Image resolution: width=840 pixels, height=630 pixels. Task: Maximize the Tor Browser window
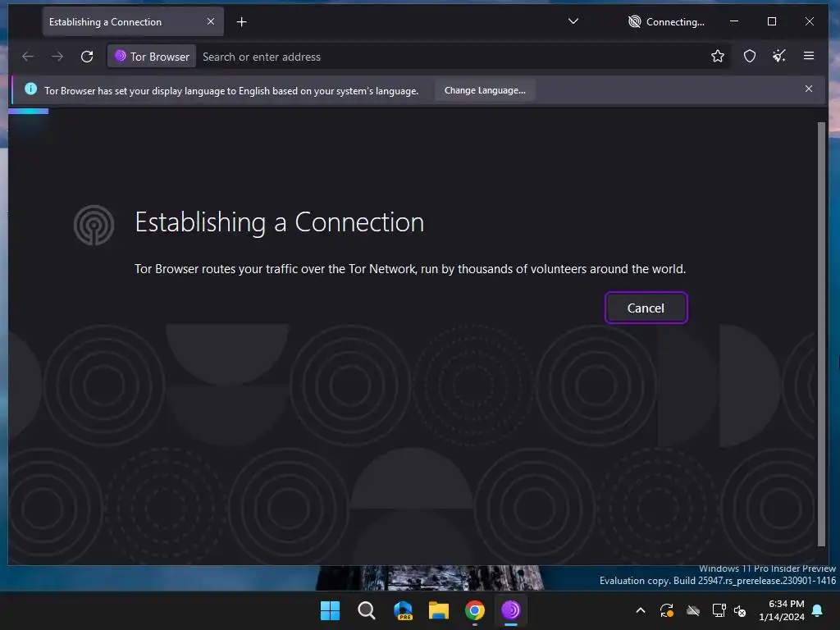(771, 21)
